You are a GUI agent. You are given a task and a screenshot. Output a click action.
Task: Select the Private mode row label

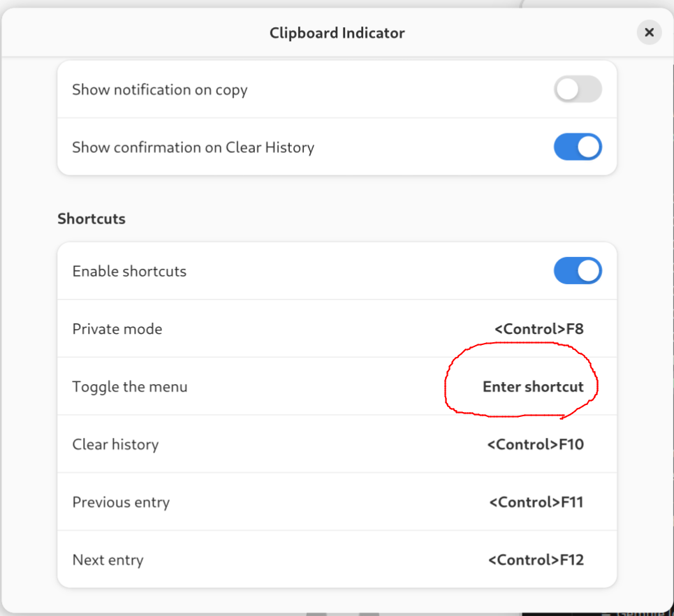[x=117, y=329]
